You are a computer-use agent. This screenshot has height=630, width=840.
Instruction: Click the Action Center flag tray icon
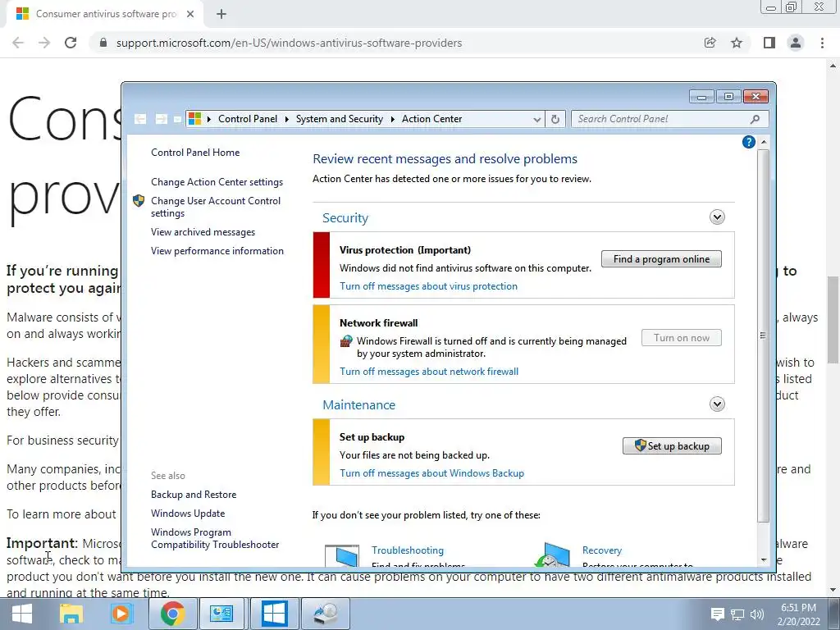point(717,614)
